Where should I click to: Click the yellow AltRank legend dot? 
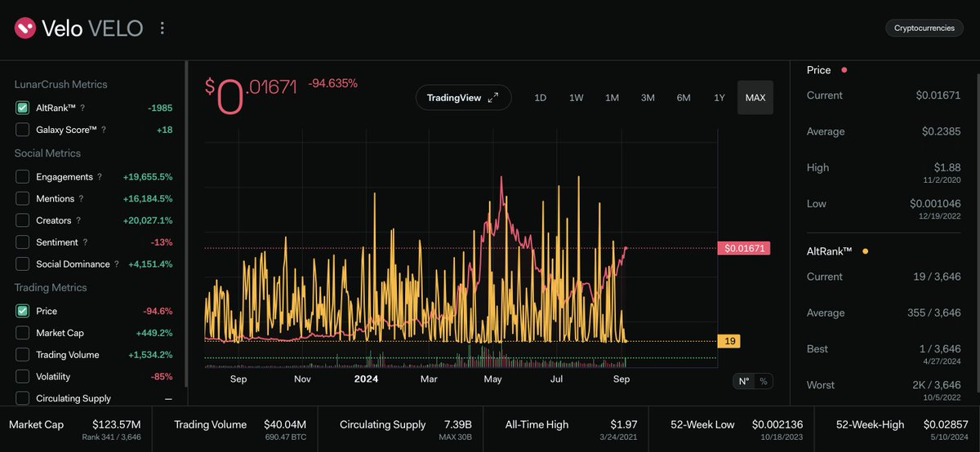coord(865,251)
